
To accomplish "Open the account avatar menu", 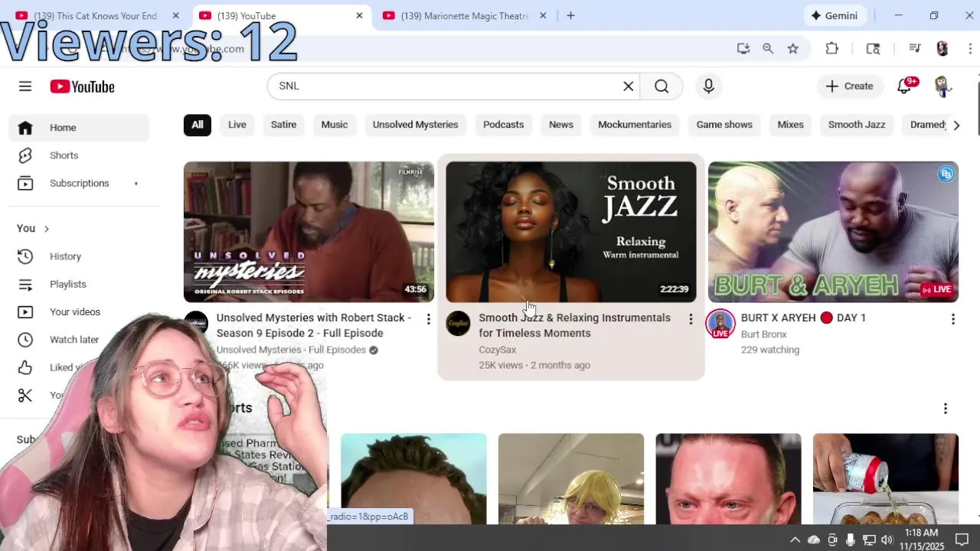I will pyautogui.click(x=942, y=86).
